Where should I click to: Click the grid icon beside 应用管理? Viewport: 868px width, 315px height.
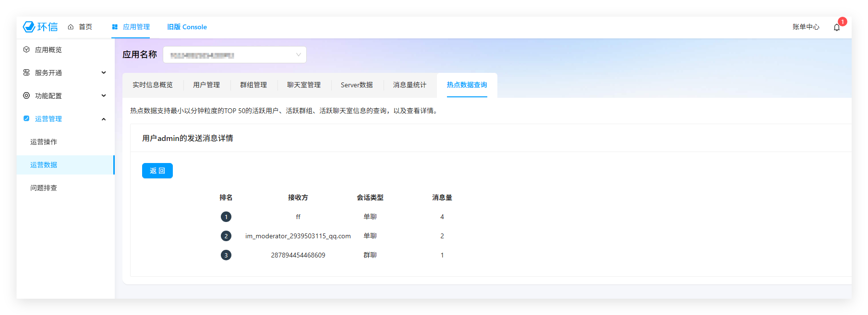[x=115, y=27]
